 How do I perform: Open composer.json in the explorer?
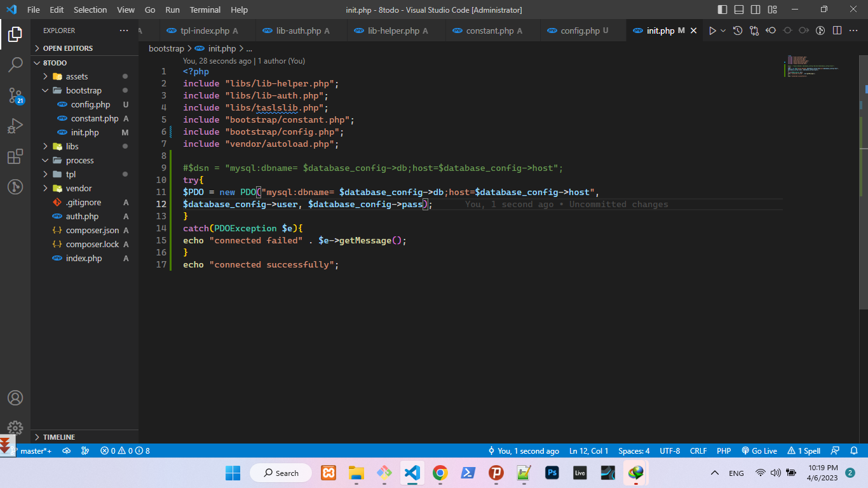coord(85,230)
